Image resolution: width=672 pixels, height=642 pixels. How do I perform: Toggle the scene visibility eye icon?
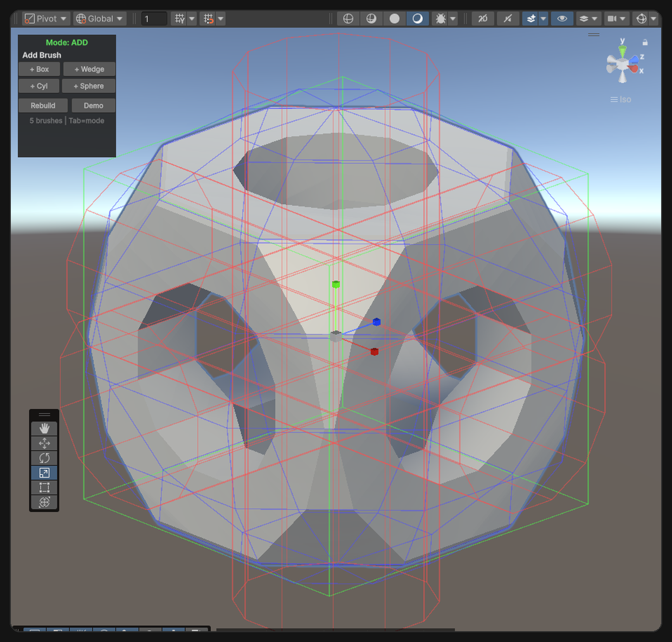[562, 18]
